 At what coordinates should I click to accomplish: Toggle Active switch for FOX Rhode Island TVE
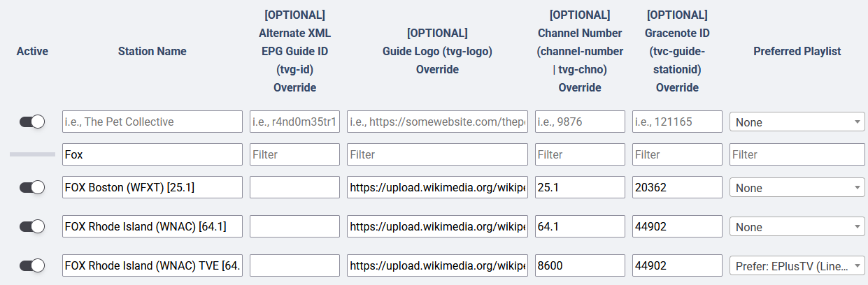32,265
